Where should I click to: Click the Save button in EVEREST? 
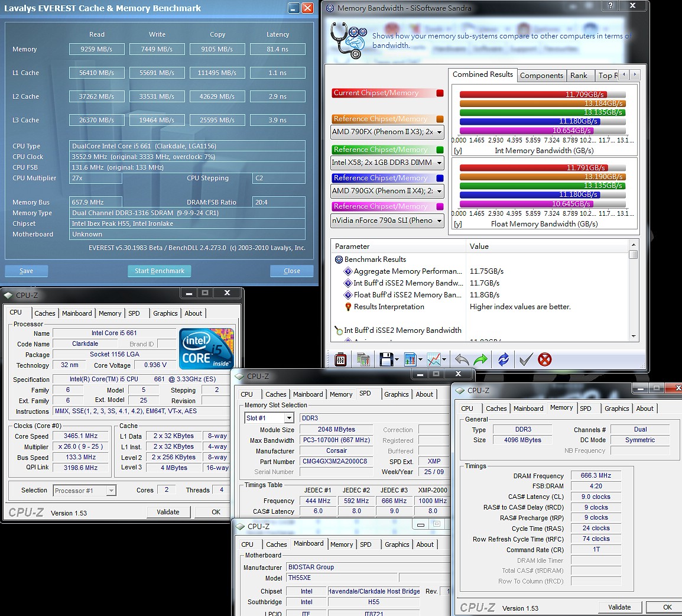[26, 271]
